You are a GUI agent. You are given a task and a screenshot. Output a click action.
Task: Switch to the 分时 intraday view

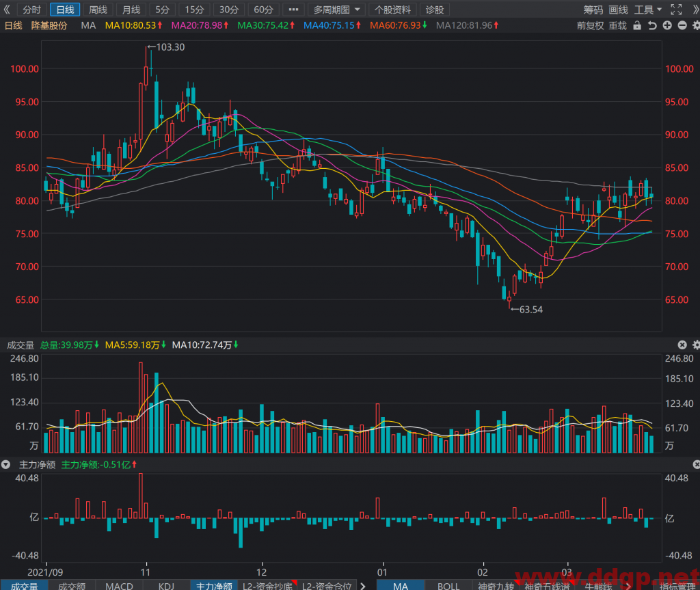pyautogui.click(x=31, y=10)
